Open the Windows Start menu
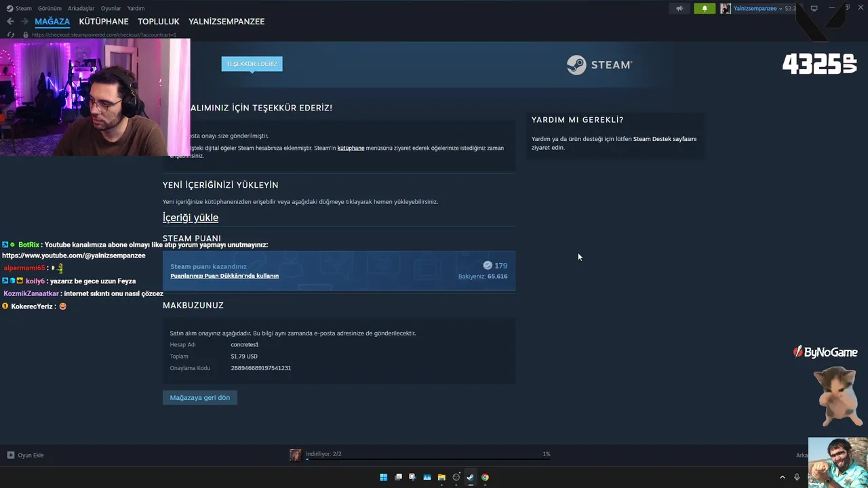868x488 pixels. [384, 477]
